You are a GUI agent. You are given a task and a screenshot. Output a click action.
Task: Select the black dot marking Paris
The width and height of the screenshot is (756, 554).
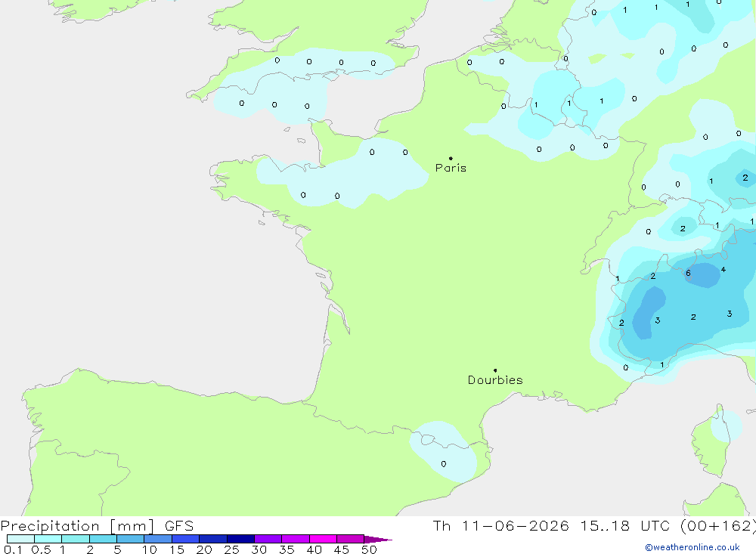[x=451, y=158]
